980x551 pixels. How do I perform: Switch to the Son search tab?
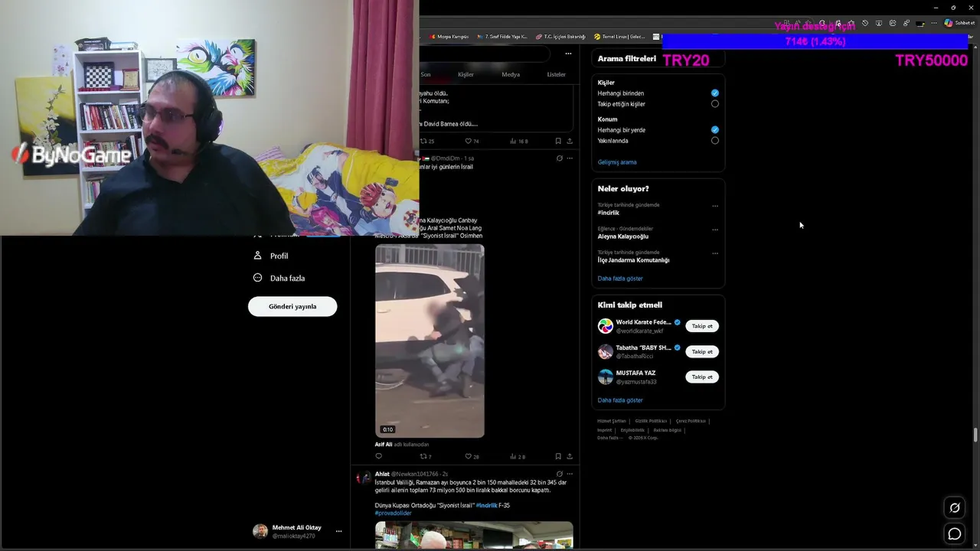click(x=426, y=74)
